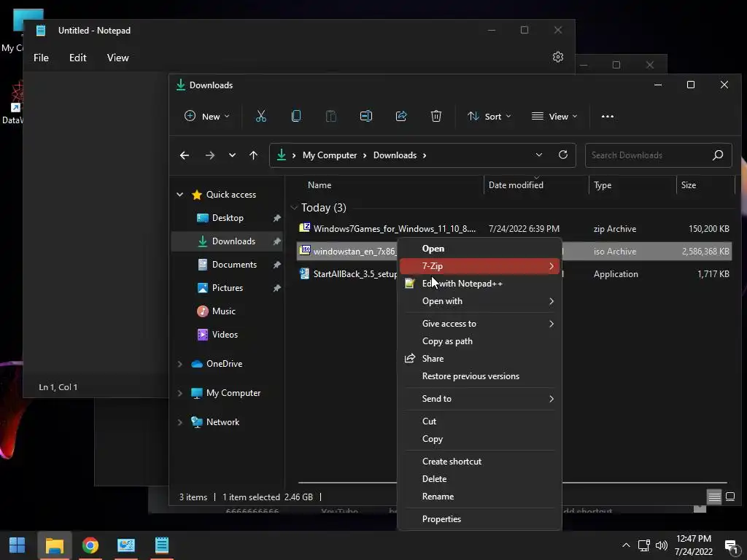Open Google Chrome from taskbar
The image size is (747, 560).
pos(90,545)
